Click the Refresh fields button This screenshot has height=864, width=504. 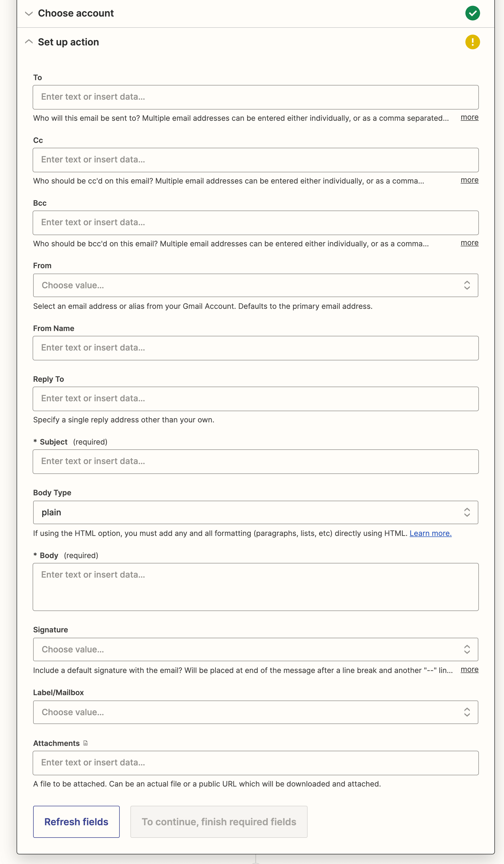(76, 822)
